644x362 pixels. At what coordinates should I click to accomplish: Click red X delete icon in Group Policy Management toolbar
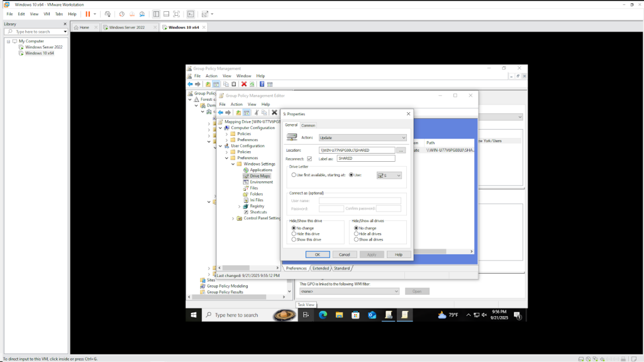click(243, 84)
